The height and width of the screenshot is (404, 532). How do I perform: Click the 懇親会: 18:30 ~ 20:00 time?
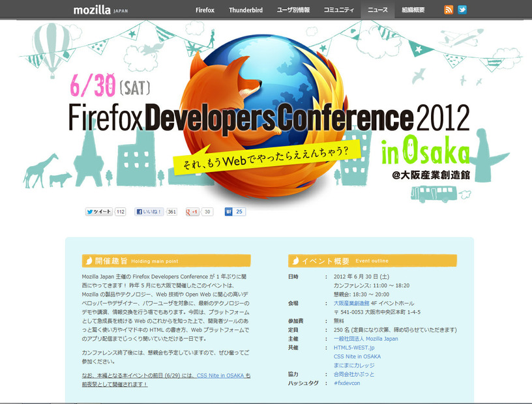coord(361,294)
